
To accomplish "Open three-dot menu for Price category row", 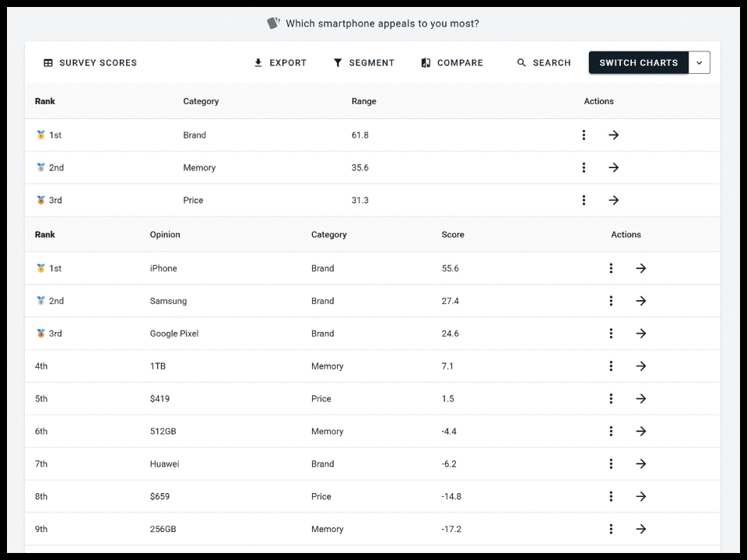I will pyautogui.click(x=584, y=200).
